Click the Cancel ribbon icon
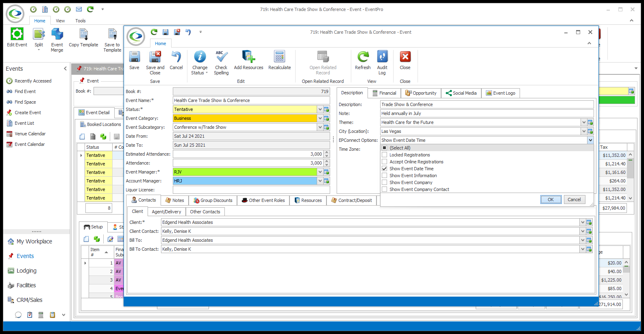Screen dimensions: 644x334 point(176,61)
